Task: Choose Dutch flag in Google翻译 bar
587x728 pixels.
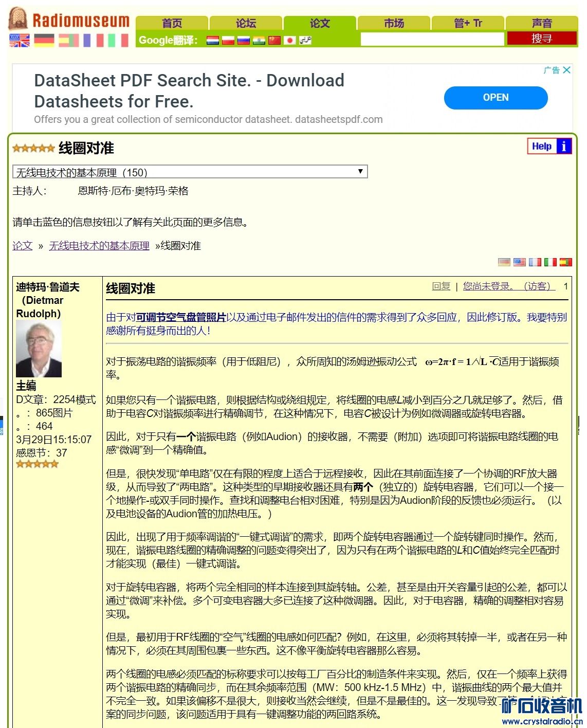Action: pos(213,40)
